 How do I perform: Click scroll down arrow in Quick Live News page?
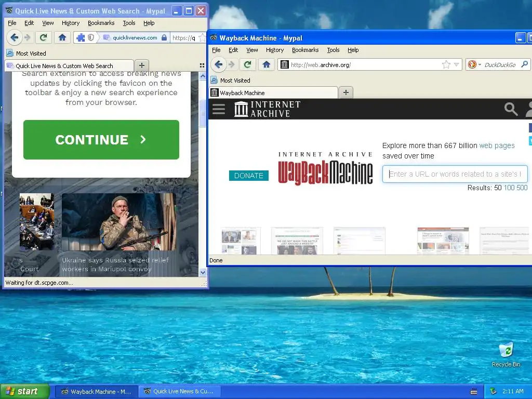click(203, 272)
